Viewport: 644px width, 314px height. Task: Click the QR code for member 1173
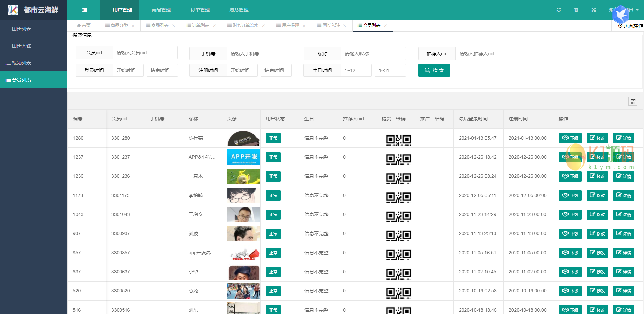pos(398,196)
